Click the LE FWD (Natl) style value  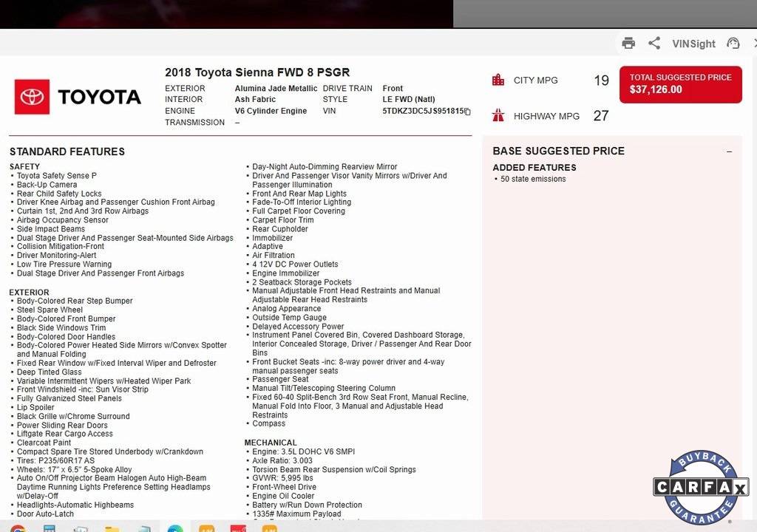pos(408,100)
